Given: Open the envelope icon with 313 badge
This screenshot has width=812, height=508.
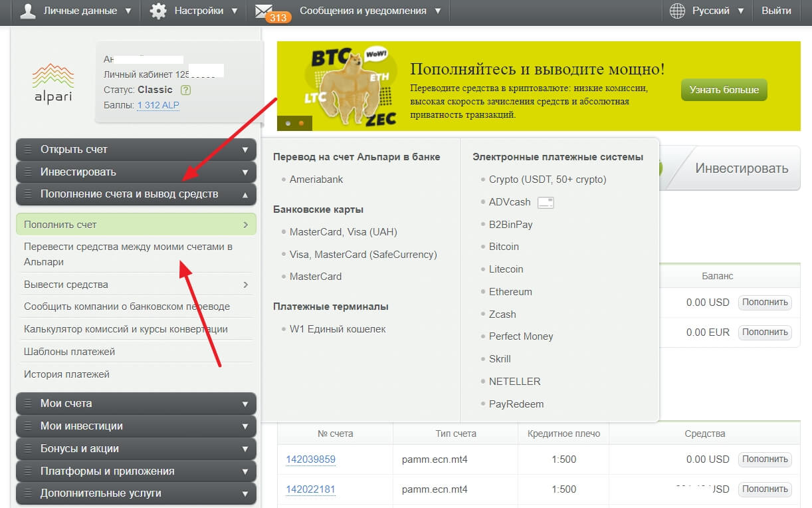Looking at the screenshot, I should pos(266,12).
